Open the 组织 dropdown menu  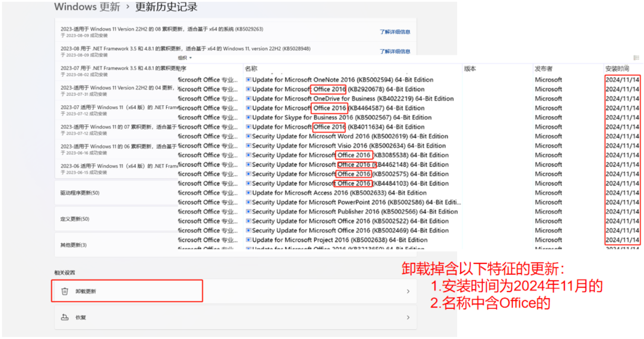(x=185, y=58)
